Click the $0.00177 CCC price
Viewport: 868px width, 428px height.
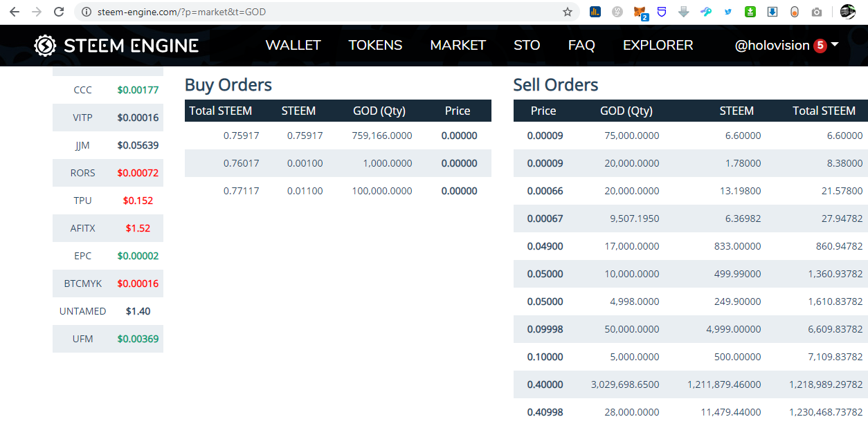pos(138,90)
